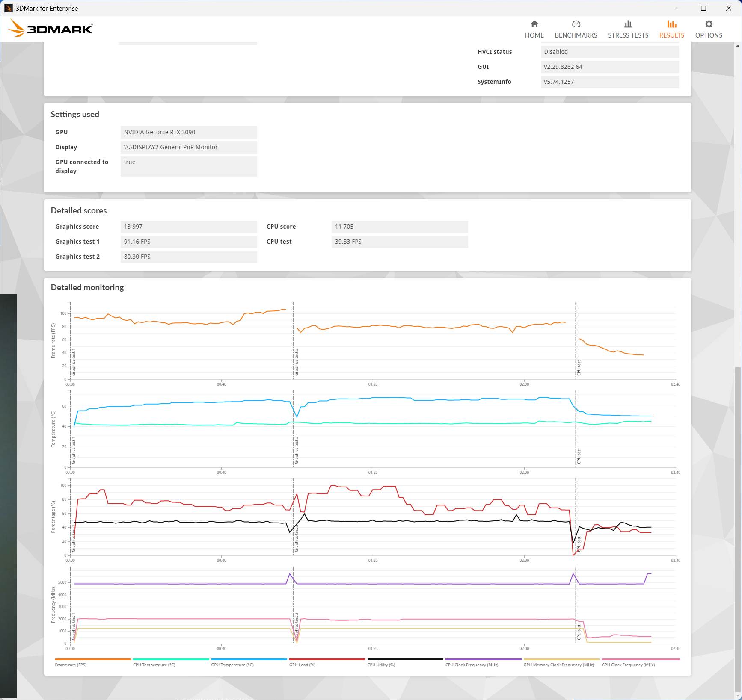Click the Settings used heading
The width and height of the screenshot is (742, 700).
[x=75, y=114]
